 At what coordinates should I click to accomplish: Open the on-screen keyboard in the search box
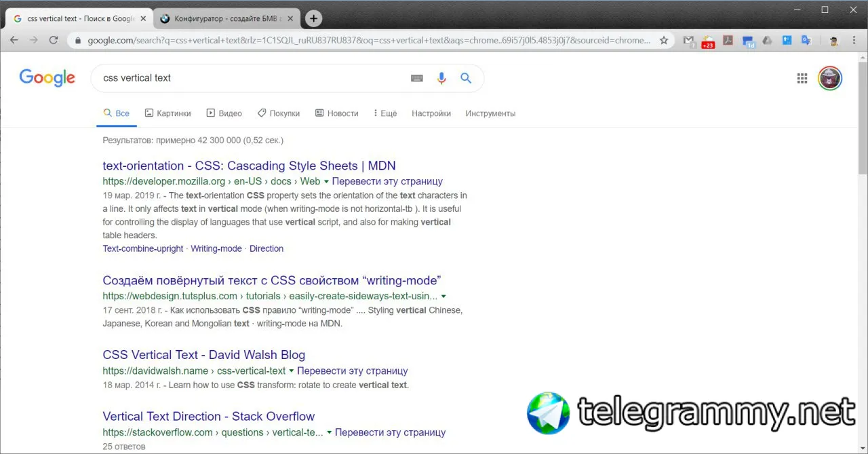pyautogui.click(x=417, y=78)
